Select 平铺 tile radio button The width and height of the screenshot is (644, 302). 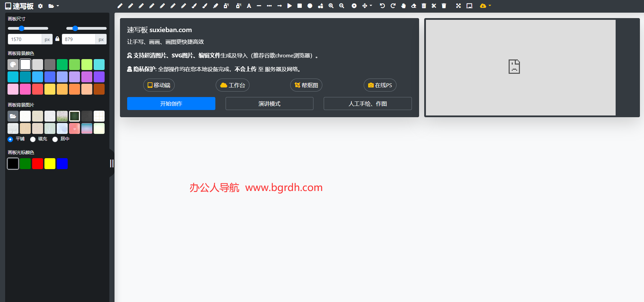10,139
